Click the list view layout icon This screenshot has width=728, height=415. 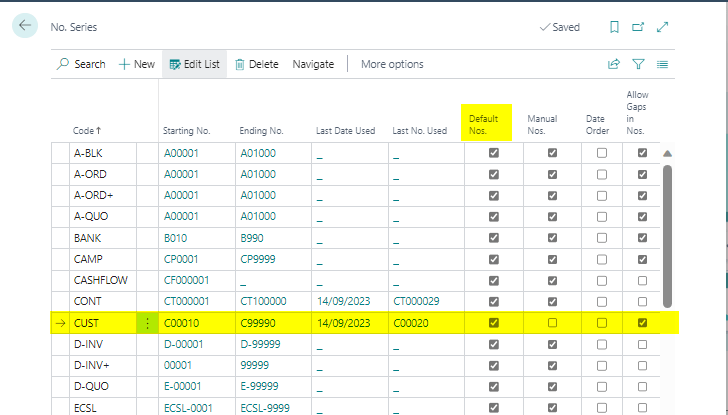coord(662,64)
